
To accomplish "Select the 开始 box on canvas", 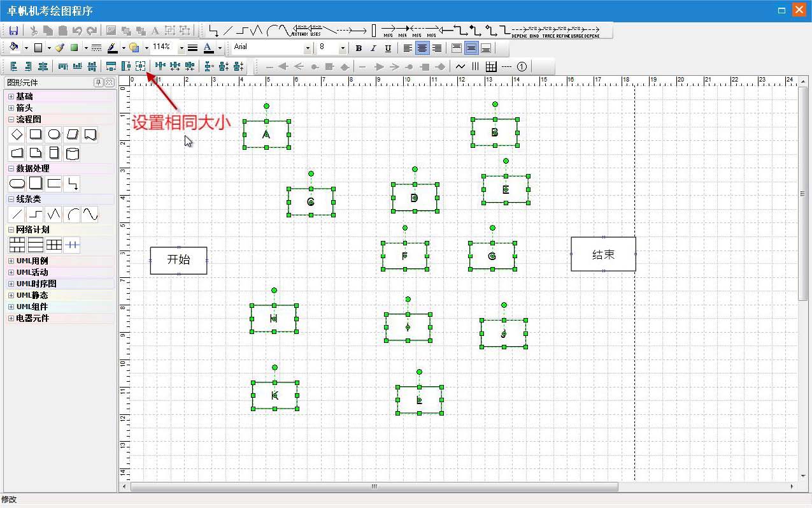I will (179, 260).
